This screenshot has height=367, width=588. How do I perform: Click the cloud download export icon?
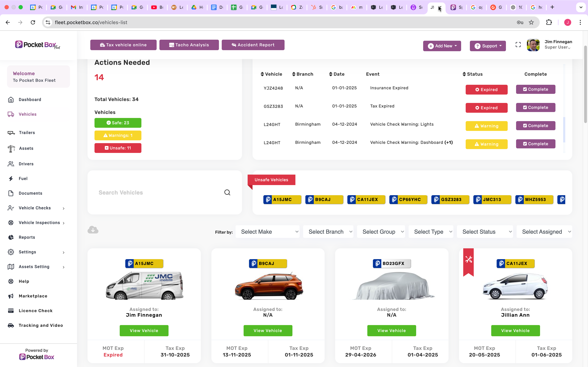click(x=93, y=230)
